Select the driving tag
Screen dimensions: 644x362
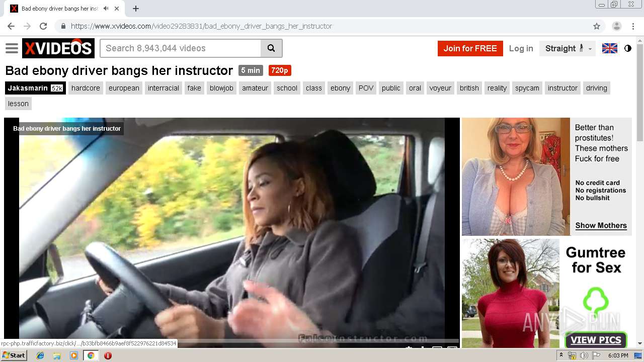coord(597,88)
